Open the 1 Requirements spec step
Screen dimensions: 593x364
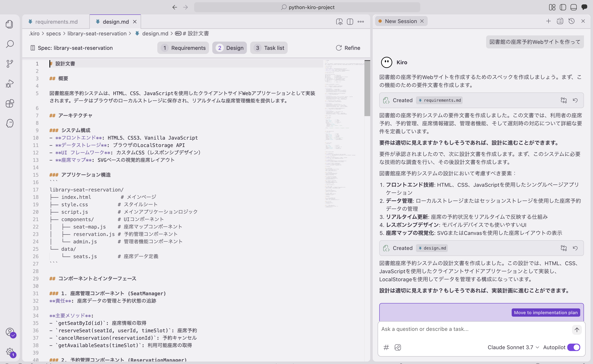pos(183,48)
